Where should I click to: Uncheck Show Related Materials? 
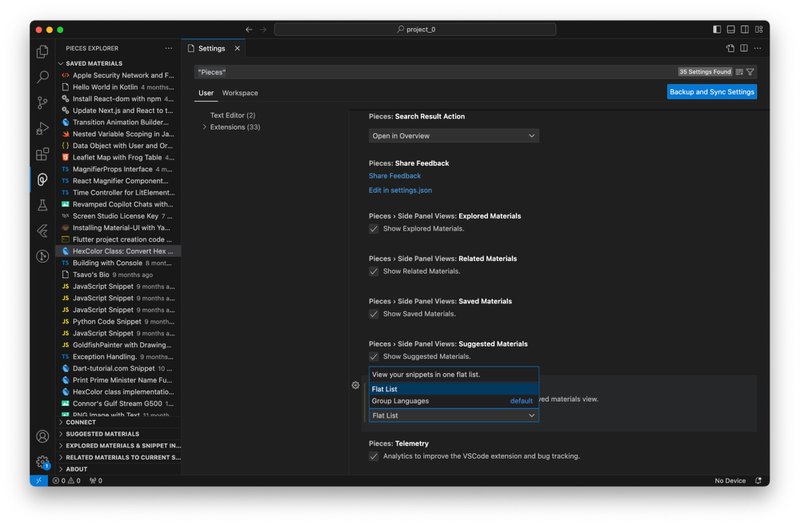tap(373, 271)
